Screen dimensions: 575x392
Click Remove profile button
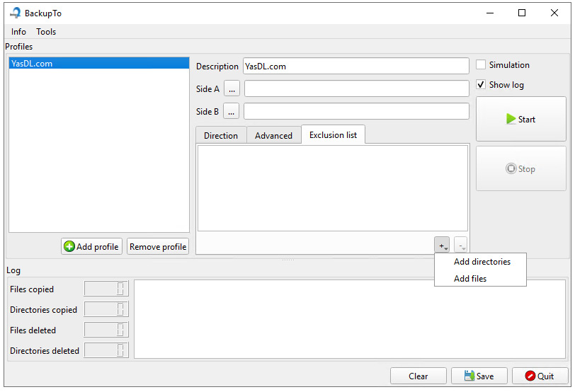[x=158, y=246]
